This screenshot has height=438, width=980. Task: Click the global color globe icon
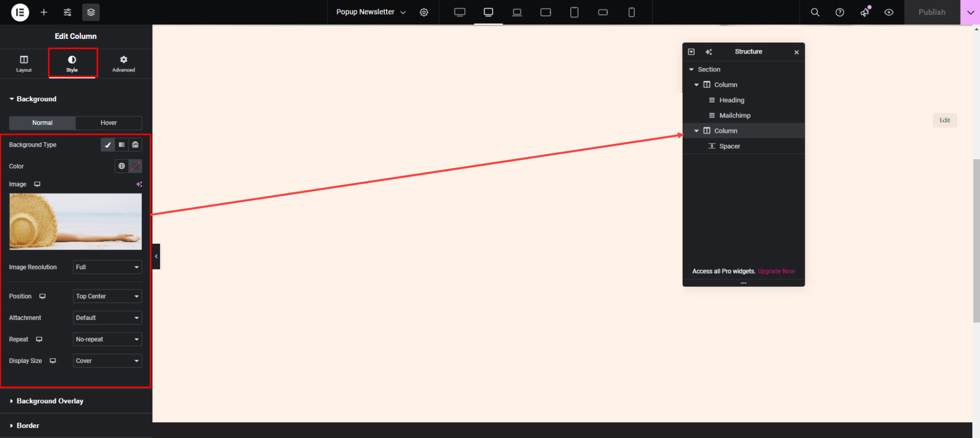pyautogui.click(x=122, y=166)
